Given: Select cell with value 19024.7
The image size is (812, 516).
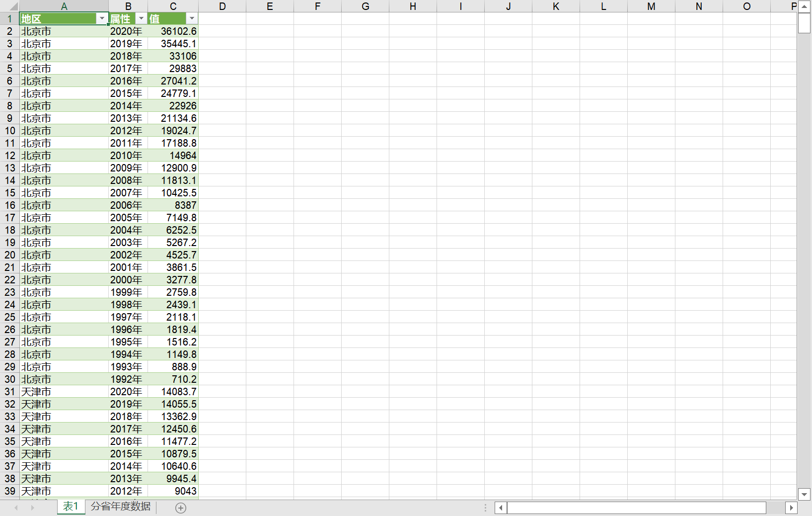Looking at the screenshot, I should tap(173, 131).
